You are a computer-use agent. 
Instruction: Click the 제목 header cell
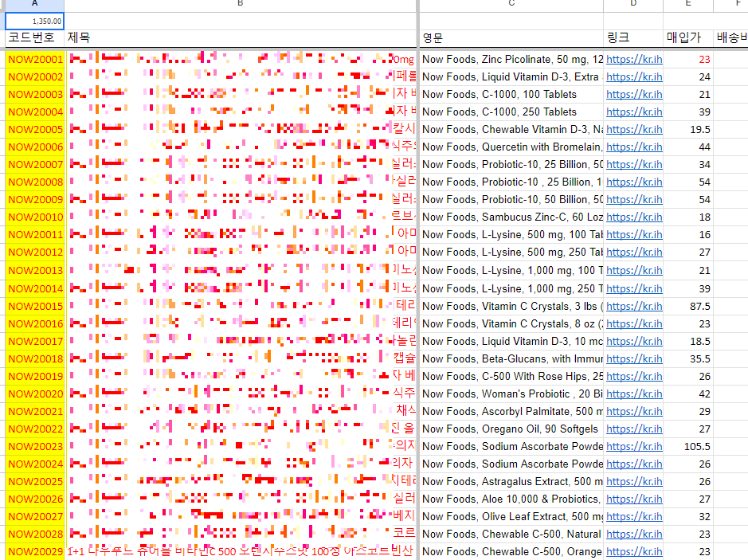pyautogui.click(x=241, y=37)
